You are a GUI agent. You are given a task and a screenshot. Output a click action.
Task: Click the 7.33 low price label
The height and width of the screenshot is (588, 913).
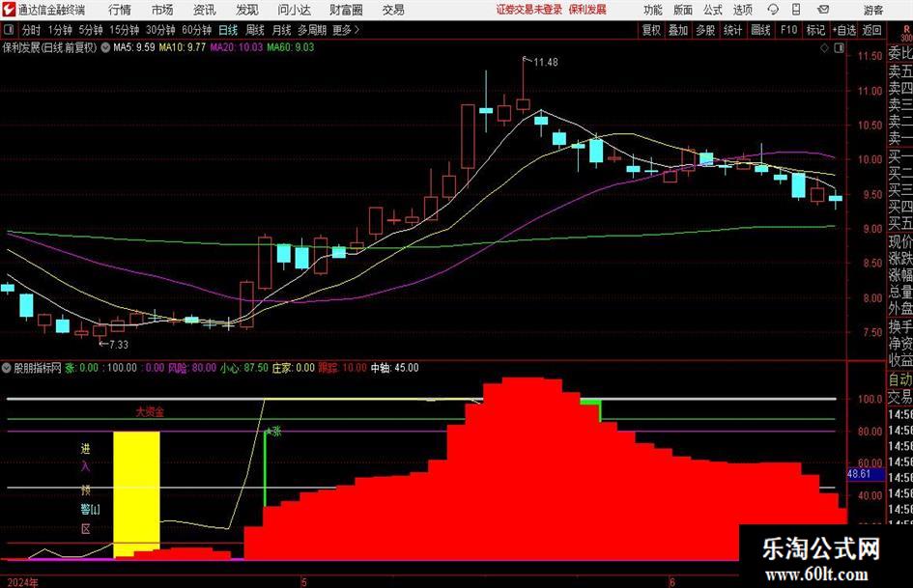click(118, 345)
